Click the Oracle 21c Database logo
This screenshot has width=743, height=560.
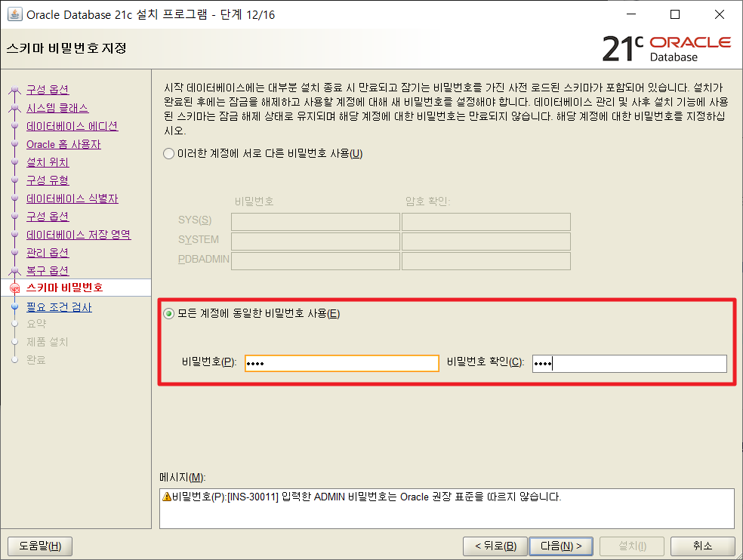point(666,48)
